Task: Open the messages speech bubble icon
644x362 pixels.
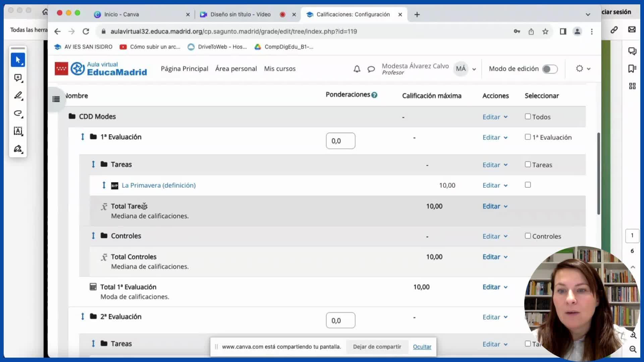Action: (x=371, y=69)
